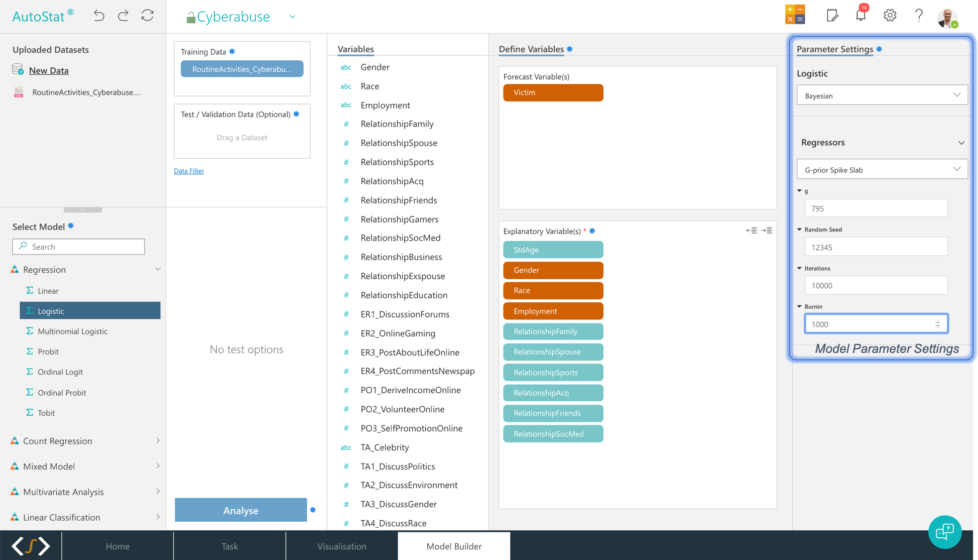Image resolution: width=978 pixels, height=560 pixels.
Task: Open the notes edit icon
Action: pos(832,15)
